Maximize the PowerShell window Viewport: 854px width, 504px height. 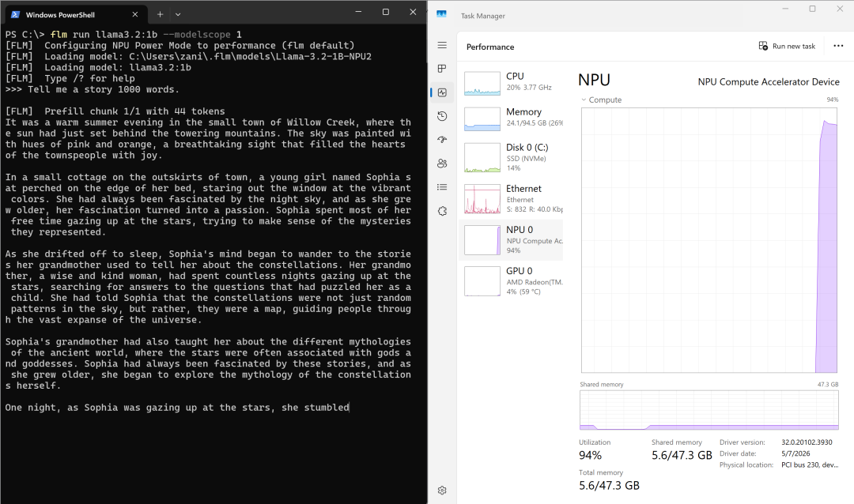tap(386, 12)
